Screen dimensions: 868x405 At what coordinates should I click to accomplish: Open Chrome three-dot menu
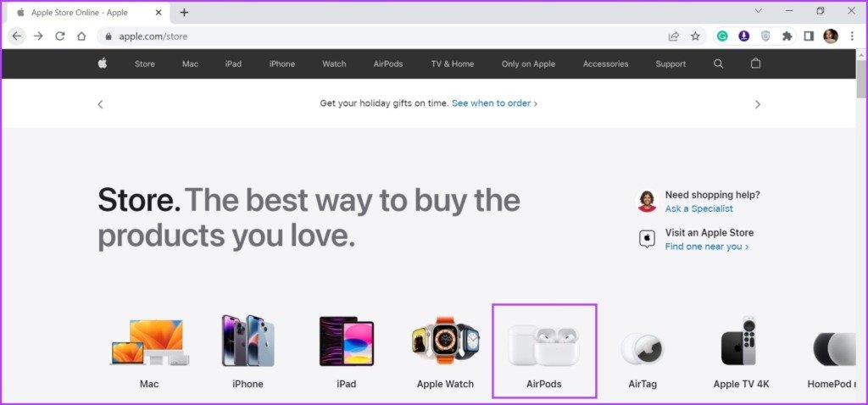tap(852, 36)
